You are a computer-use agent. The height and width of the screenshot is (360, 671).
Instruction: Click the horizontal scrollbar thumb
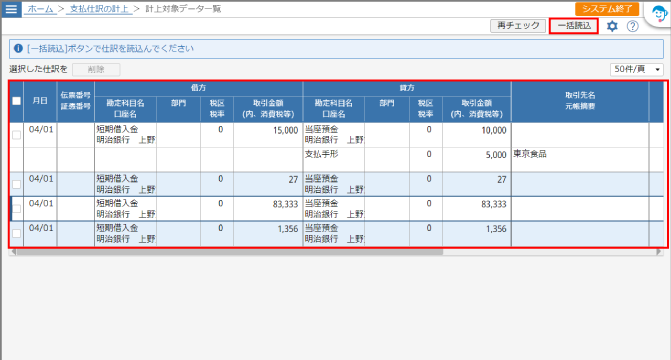230,252
